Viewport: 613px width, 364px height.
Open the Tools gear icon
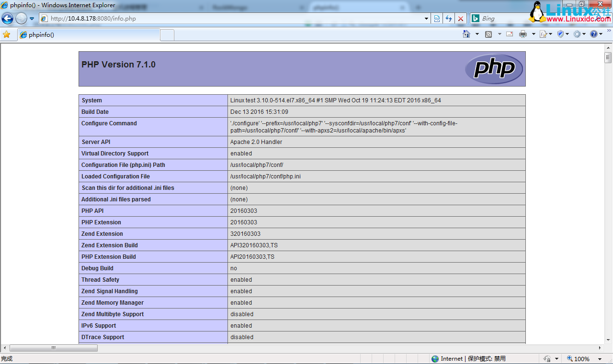pyautogui.click(x=578, y=34)
